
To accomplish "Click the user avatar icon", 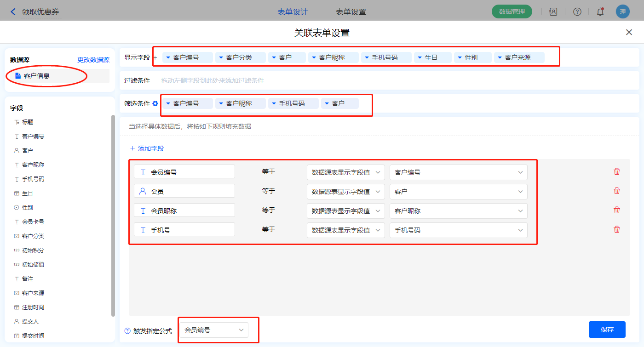I will coord(622,12).
